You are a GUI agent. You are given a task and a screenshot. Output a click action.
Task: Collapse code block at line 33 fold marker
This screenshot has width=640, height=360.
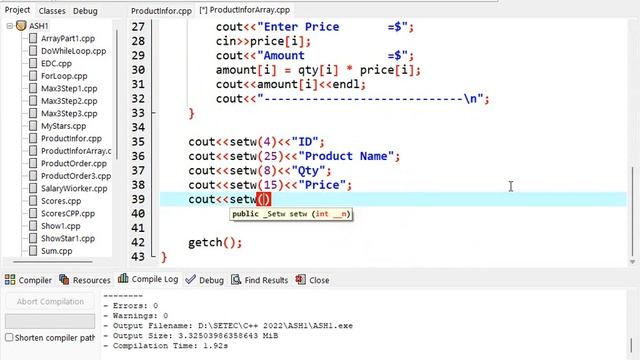[153, 113]
